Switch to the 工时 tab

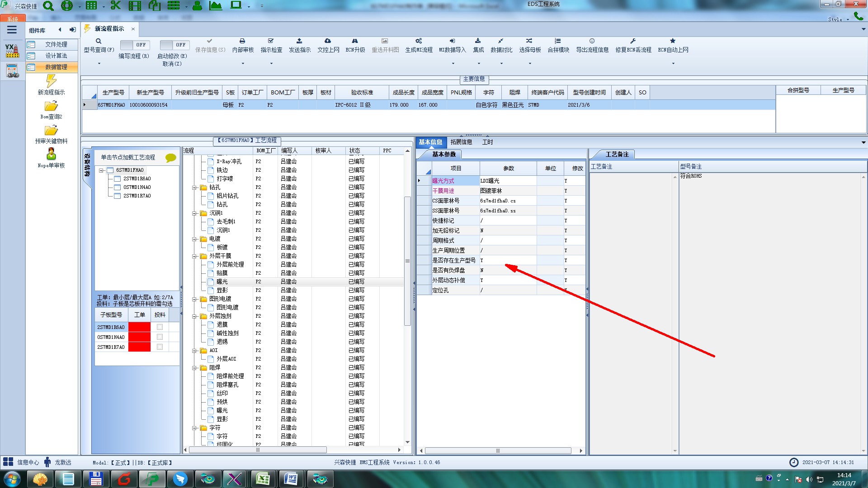(487, 142)
